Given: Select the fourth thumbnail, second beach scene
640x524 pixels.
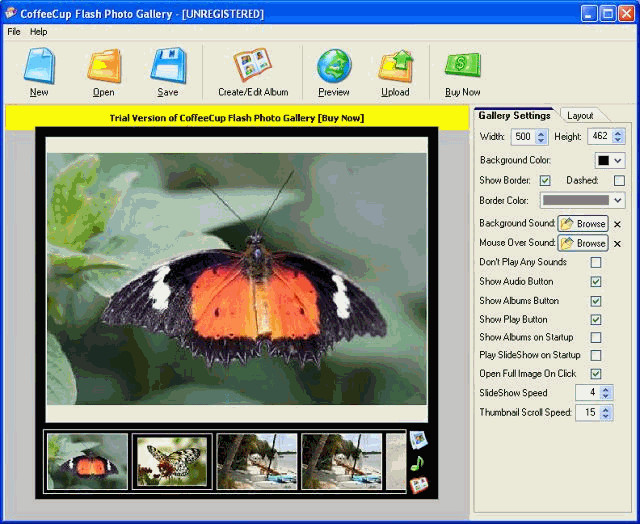Looking at the screenshot, I should [x=342, y=461].
